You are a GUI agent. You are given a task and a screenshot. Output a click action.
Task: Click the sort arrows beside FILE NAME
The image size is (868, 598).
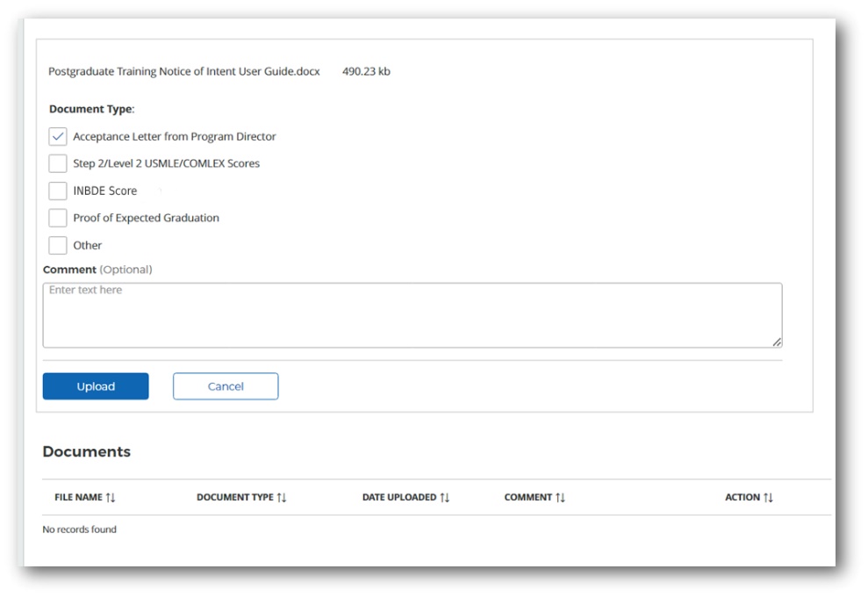coord(111,498)
